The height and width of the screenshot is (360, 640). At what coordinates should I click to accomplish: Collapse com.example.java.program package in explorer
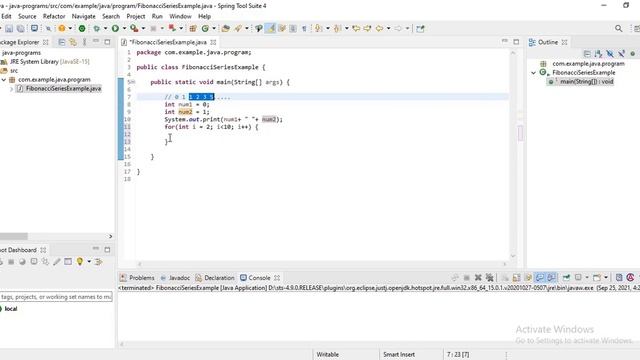(4, 80)
